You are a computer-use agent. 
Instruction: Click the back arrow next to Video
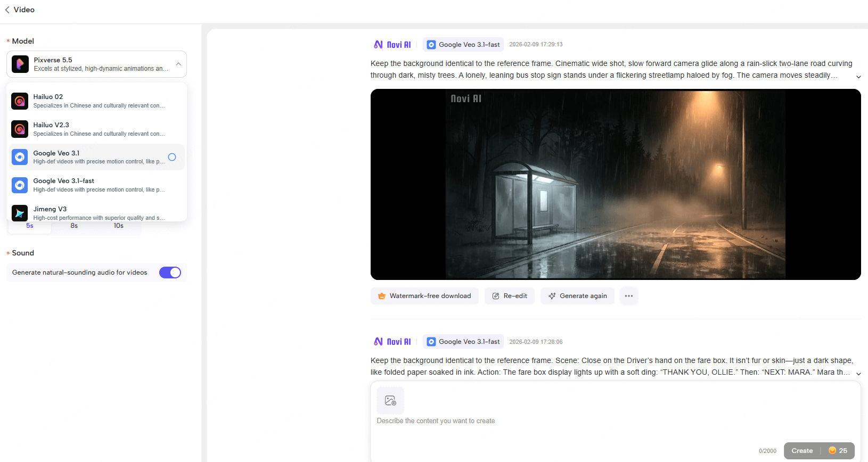[7, 10]
